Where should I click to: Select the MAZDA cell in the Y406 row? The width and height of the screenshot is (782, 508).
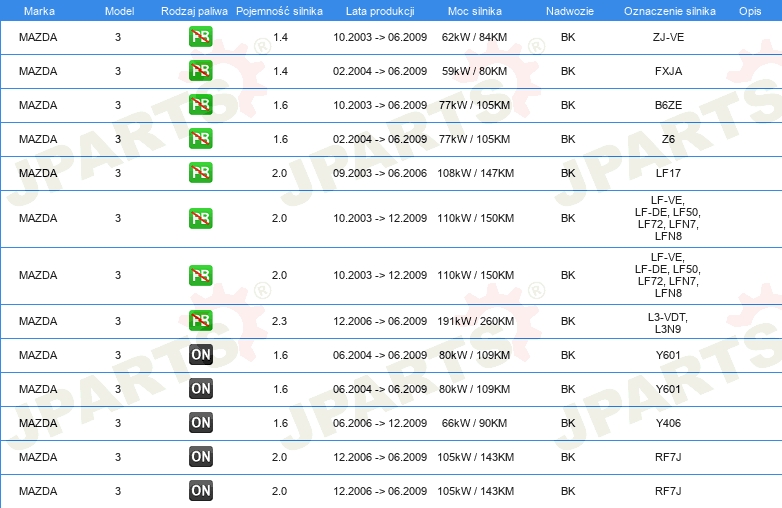pos(38,423)
